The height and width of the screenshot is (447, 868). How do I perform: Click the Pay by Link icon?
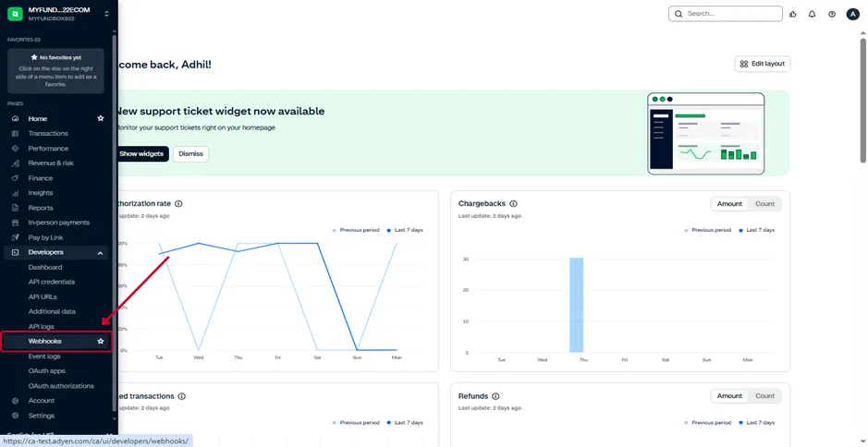[16, 238]
